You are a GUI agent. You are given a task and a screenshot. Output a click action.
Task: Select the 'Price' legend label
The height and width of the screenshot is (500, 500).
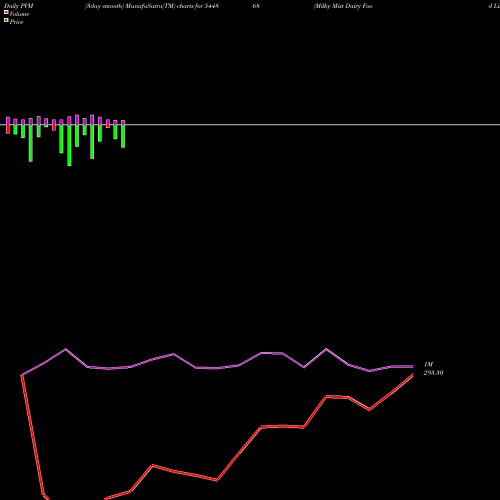point(16,22)
